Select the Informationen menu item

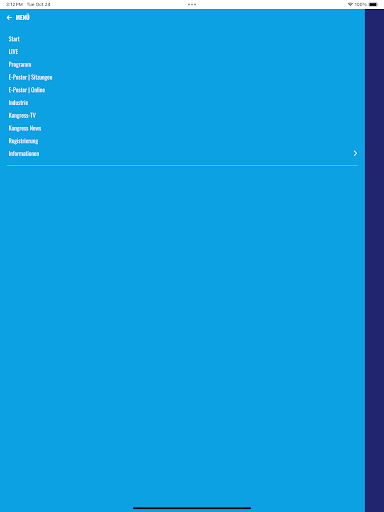pyautogui.click(x=24, y=154)
